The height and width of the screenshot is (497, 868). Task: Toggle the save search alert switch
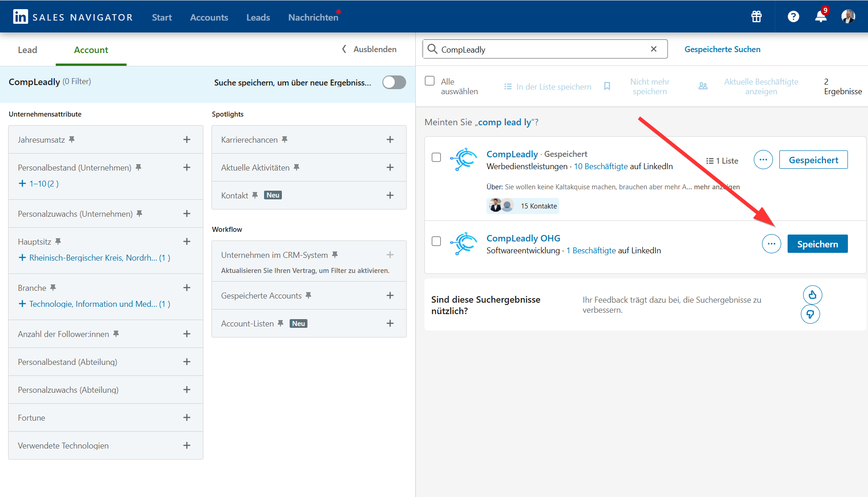[x=394, y=82]
